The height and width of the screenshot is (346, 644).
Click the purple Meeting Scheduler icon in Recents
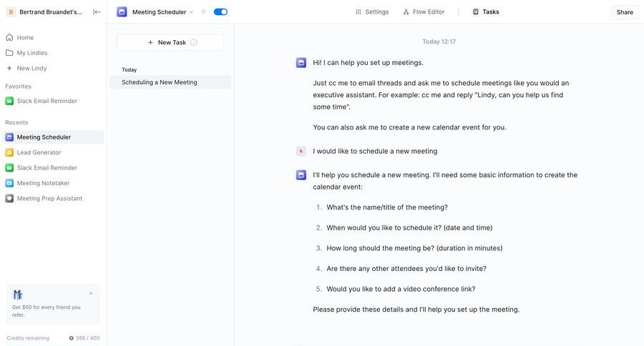(x=9, y=137)
